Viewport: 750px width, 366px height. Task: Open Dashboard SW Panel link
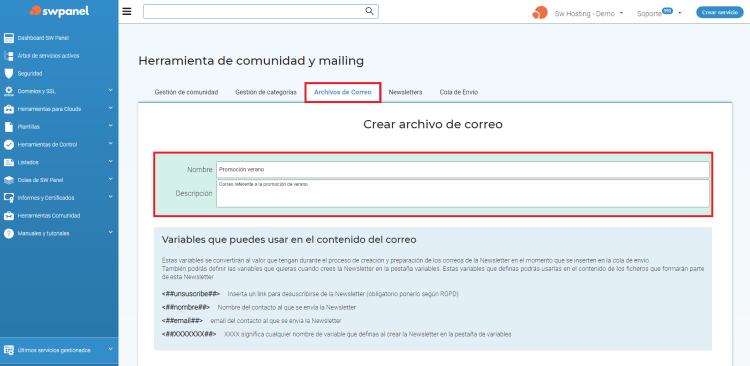(43, 38)
